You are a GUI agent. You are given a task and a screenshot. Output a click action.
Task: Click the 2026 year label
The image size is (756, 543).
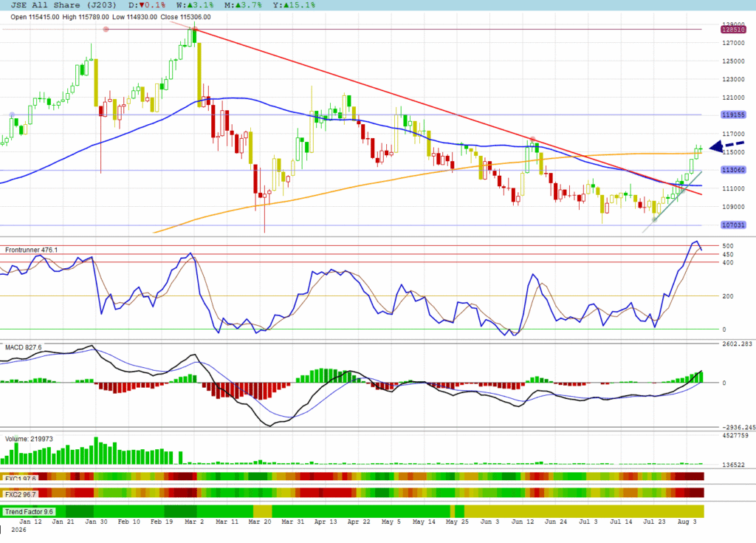[x=18, y=530]
